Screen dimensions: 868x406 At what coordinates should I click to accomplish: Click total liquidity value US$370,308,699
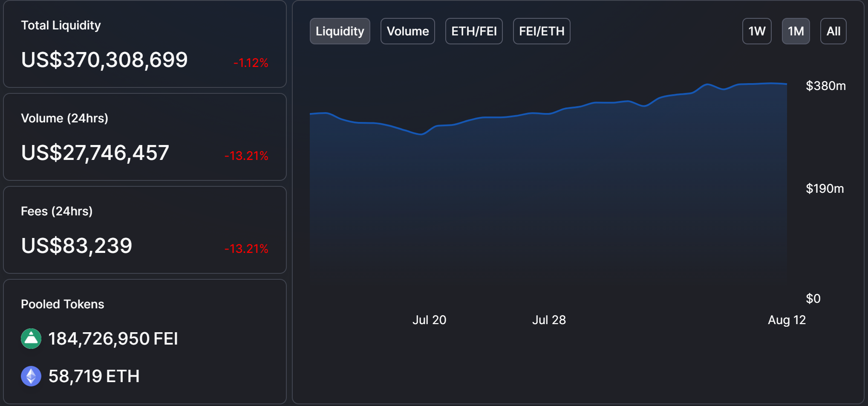point(104,60)
